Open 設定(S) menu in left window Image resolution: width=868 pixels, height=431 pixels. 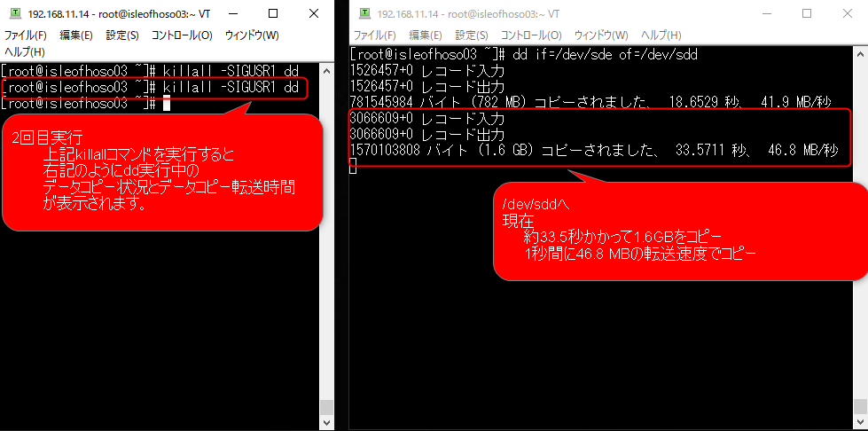[122, 35]
